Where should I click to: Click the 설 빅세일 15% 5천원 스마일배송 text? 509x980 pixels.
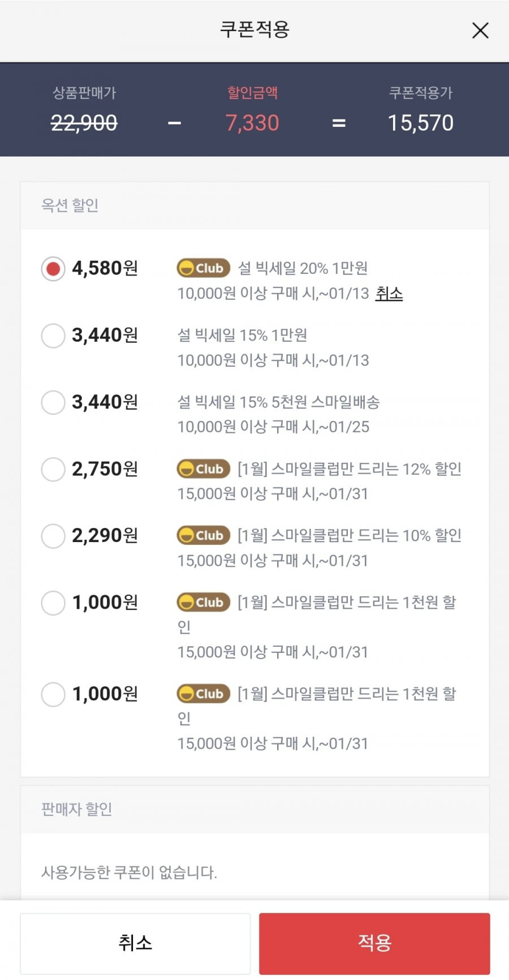[x=278, y=402]
